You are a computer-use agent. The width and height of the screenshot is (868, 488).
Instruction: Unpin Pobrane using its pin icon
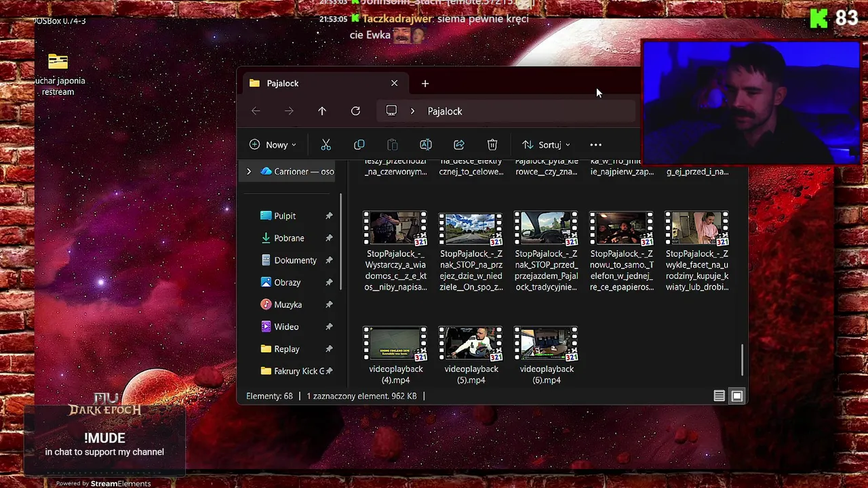[x=329, y=238]
